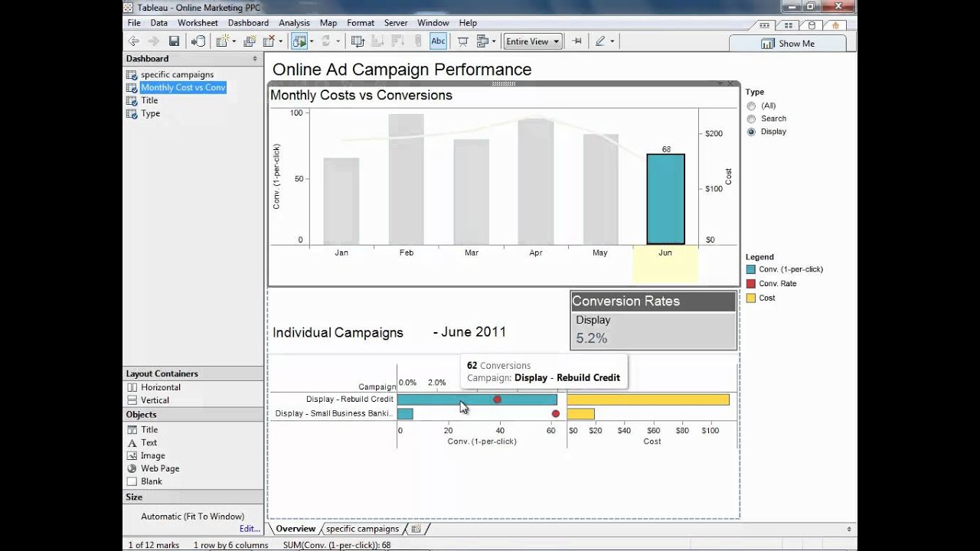Image resolution: width=980 pixels, height=551 pixels.
Task: Open the Highlight pen dropdown arrow
Action: (x=612, y=41)
